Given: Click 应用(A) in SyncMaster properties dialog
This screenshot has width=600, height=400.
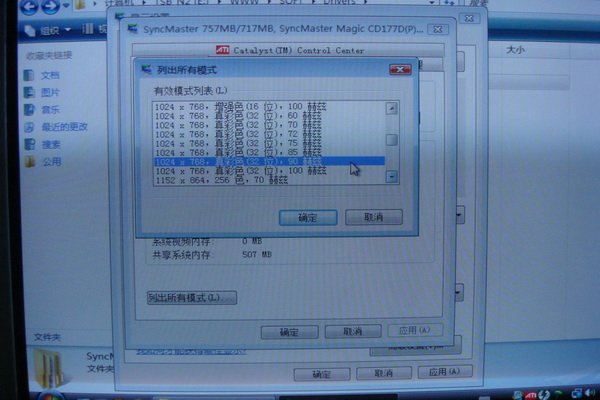Looking at the screenshot, I should (415, 330).
